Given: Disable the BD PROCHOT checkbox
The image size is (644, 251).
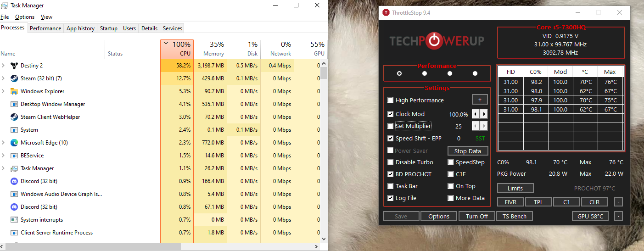Looking at the screenshot, I should coord(391,174).
